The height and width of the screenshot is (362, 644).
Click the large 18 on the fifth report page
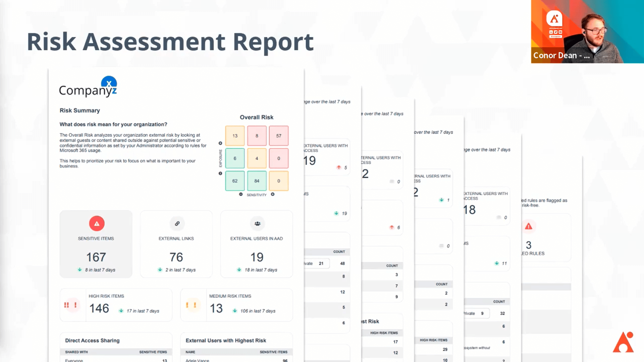coord(469,210)
